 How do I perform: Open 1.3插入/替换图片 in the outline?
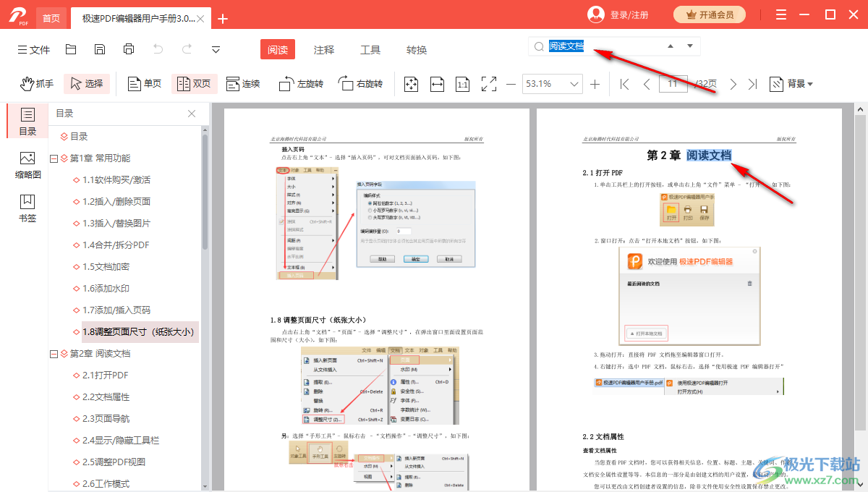[x=116, y=223]
